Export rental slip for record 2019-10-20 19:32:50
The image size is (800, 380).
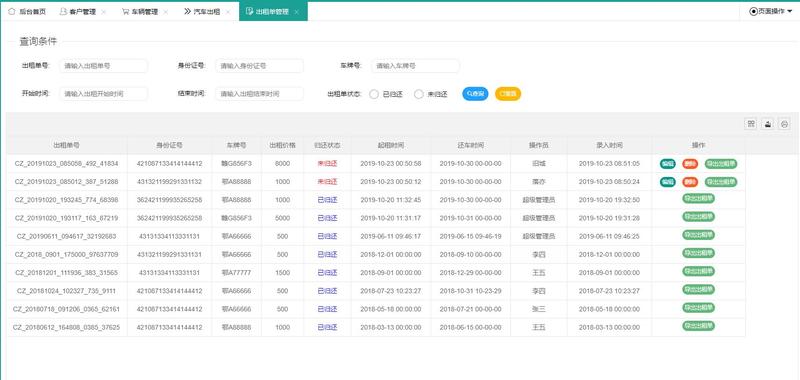click(698, 198)
